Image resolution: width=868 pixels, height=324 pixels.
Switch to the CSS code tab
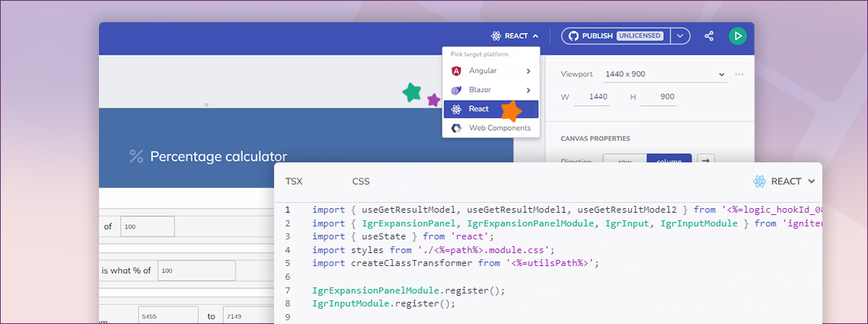(x=361, y=181)
